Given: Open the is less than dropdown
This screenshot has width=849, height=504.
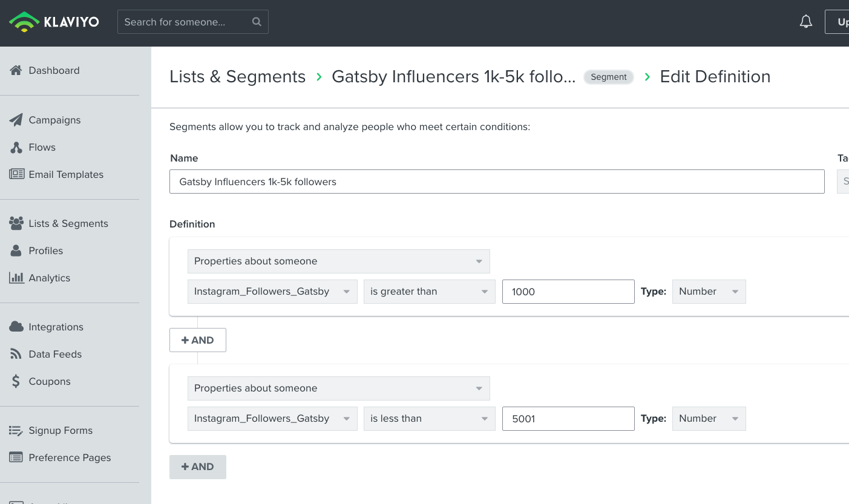Looking at the screenshot, I should click(430, 419).
